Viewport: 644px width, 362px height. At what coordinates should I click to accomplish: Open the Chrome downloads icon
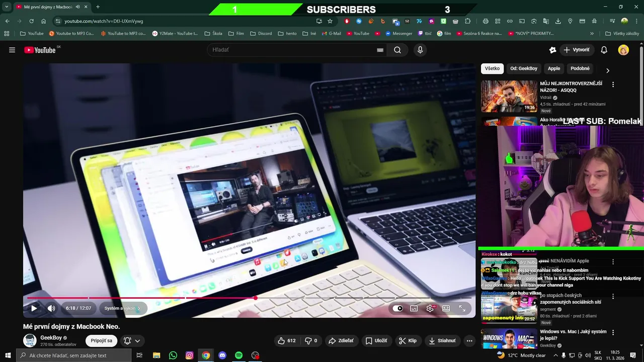[558, 21]
